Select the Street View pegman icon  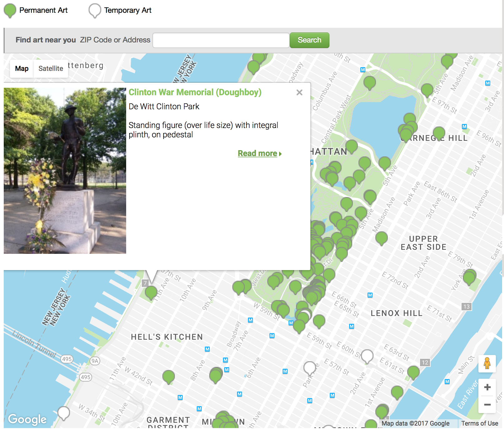pyautogui.click(x=487, y=364)
